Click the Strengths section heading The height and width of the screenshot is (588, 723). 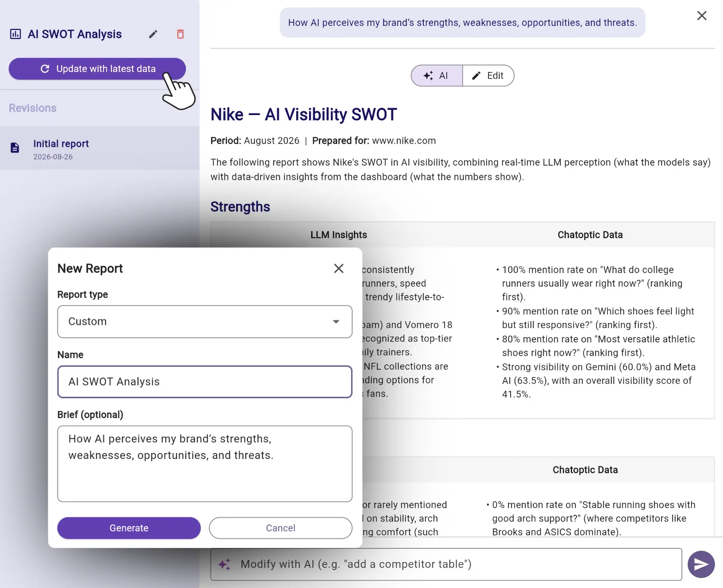(x=240, y=207)
